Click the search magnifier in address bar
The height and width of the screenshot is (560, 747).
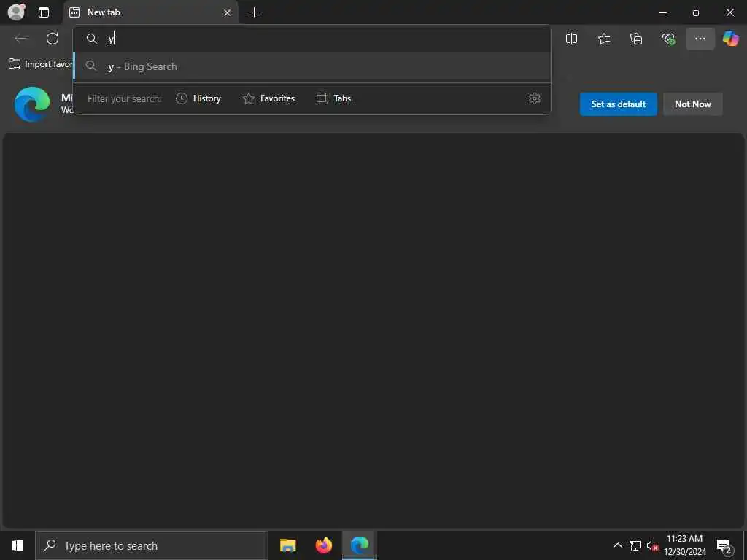point(92,39)
